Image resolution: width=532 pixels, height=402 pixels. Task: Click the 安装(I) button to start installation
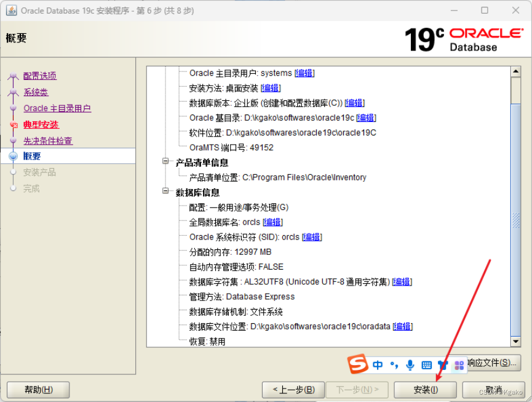click(425, 390)
